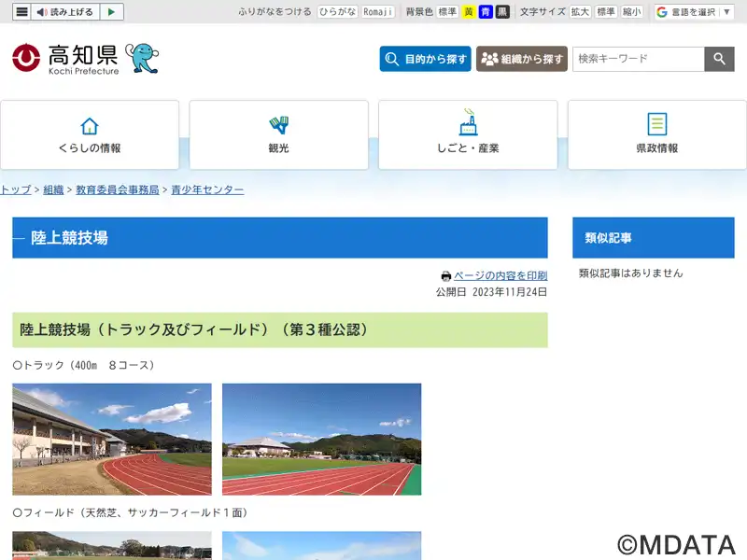Set the text size to 拡大
The width and height of the screenshot is (747, 560).
click(x=580, y=12)
